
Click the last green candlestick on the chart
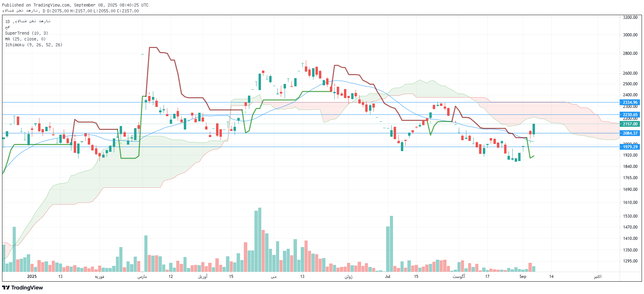point(534,129)
